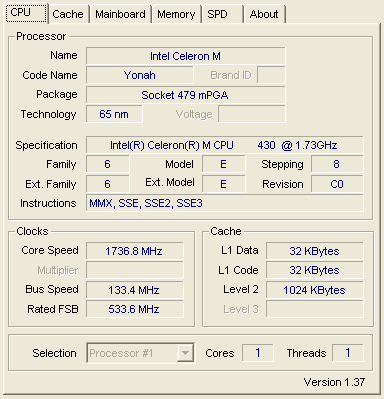Viewport: 384px width, 399px height.
Task: Click the Cores count field
Action: coord(258,353)
